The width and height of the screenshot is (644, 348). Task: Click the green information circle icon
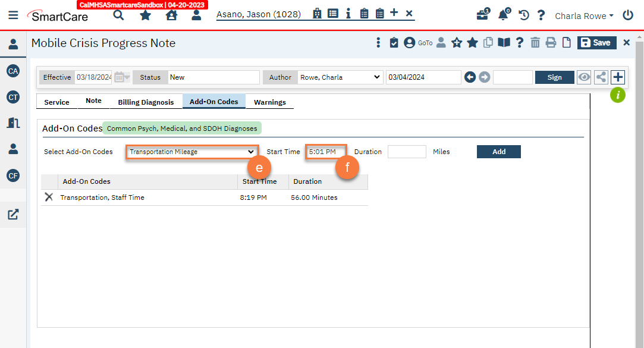[617, 95]
